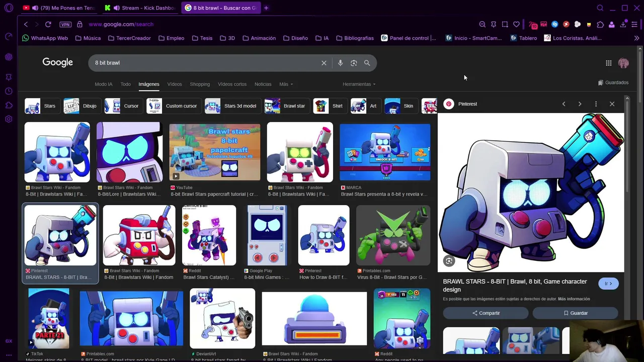Switch to the Shopping tab
This screenshot has width=644, height=362.
click(200, 84)
